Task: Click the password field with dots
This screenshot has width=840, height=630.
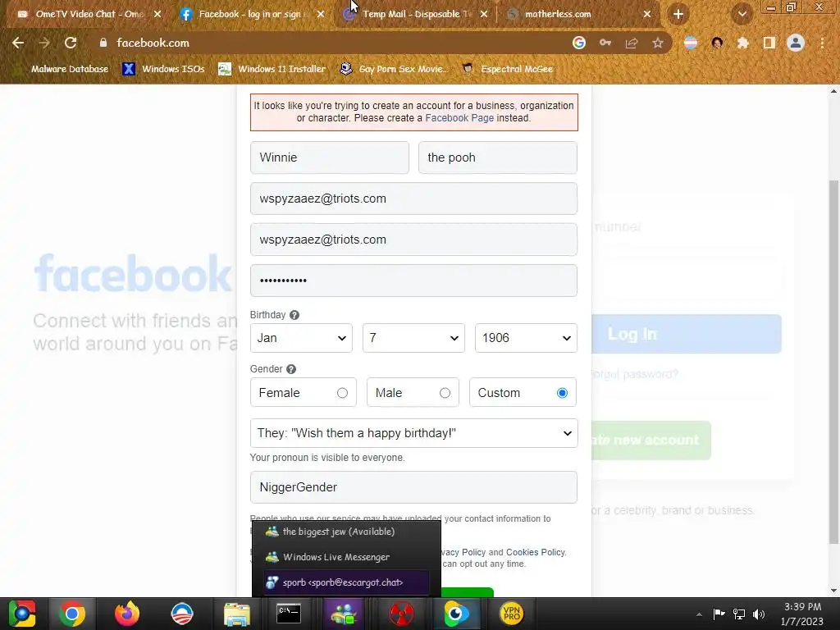Action: coord(413,281)
